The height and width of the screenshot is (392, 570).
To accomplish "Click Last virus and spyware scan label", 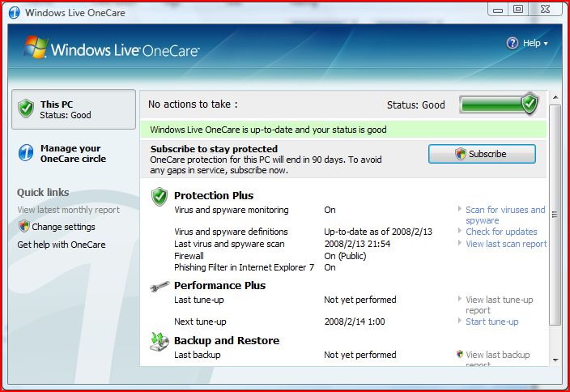I will click(229, 244).
